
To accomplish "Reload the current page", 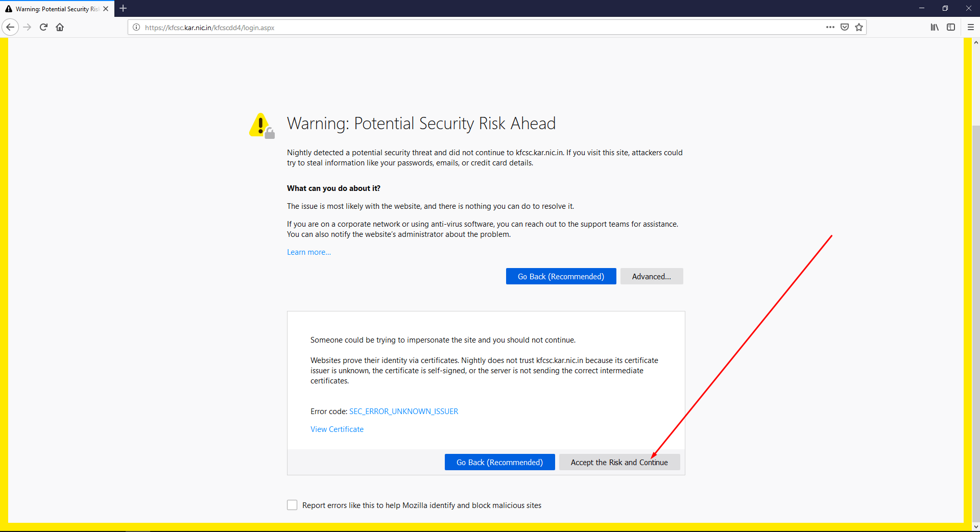I will click(43, 27).
